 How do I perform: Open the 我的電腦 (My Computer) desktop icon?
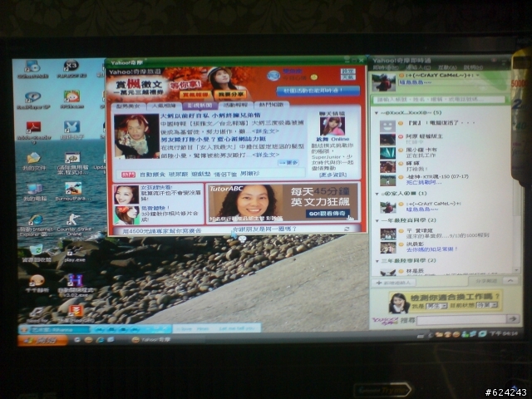(x=34, y=192)
